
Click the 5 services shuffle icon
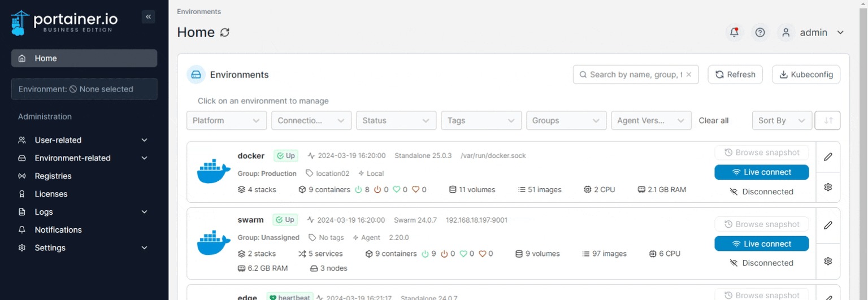pyautogui.click(x=302, y=254)
